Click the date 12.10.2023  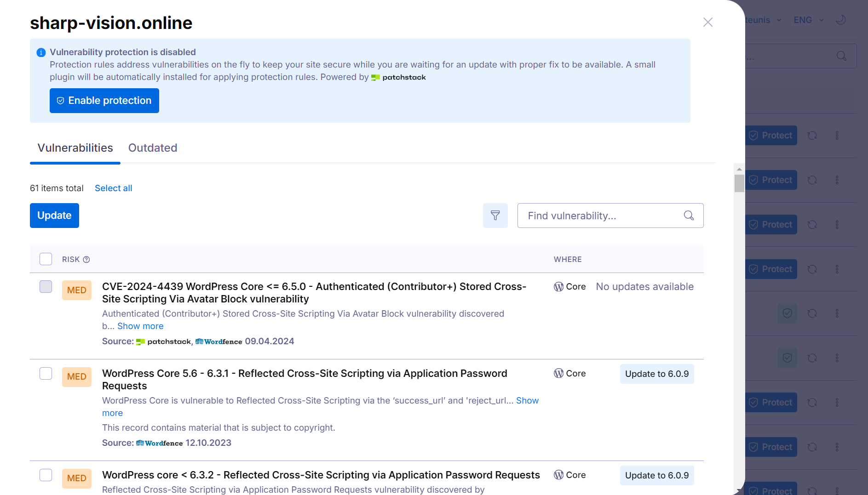pos(208,443)
